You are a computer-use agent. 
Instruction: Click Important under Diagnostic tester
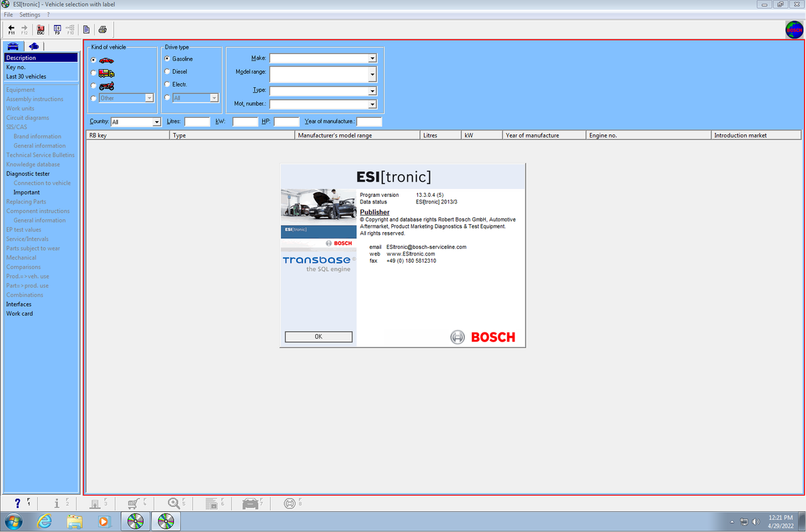coord(27,192)
